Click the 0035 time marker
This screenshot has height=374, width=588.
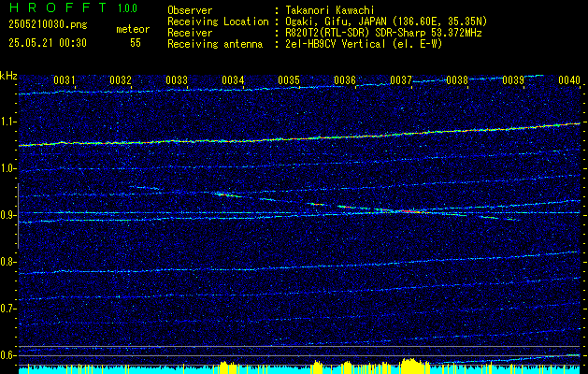click(x=288, y=79)
